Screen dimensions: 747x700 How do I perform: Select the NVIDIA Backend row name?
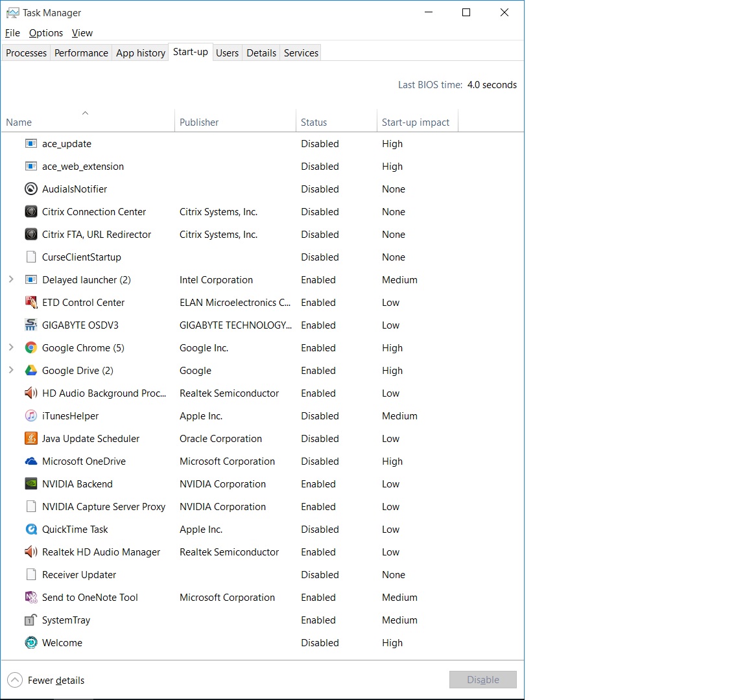[77, 484]
